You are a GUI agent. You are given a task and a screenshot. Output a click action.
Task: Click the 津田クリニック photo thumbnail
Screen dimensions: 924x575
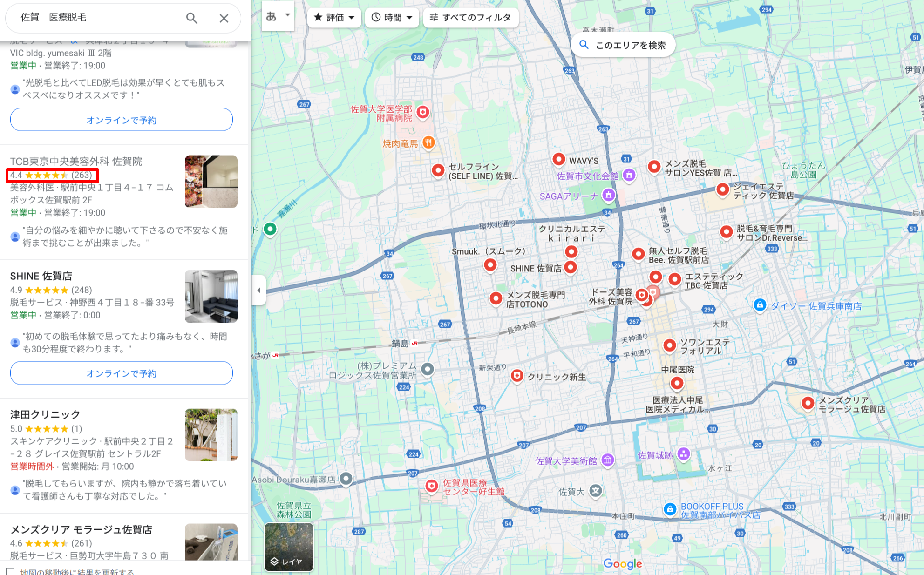[211, 435]
